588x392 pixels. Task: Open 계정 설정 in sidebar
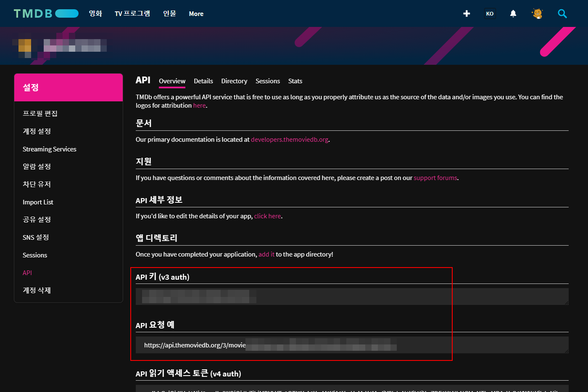pos(37,131)
